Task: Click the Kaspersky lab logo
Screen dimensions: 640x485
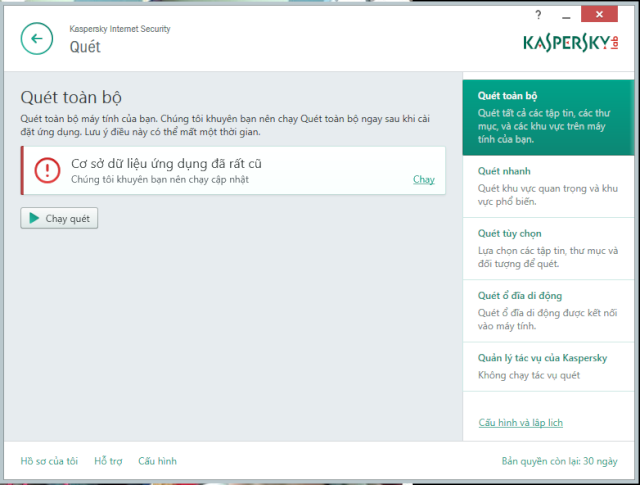Action: (571, 43)
